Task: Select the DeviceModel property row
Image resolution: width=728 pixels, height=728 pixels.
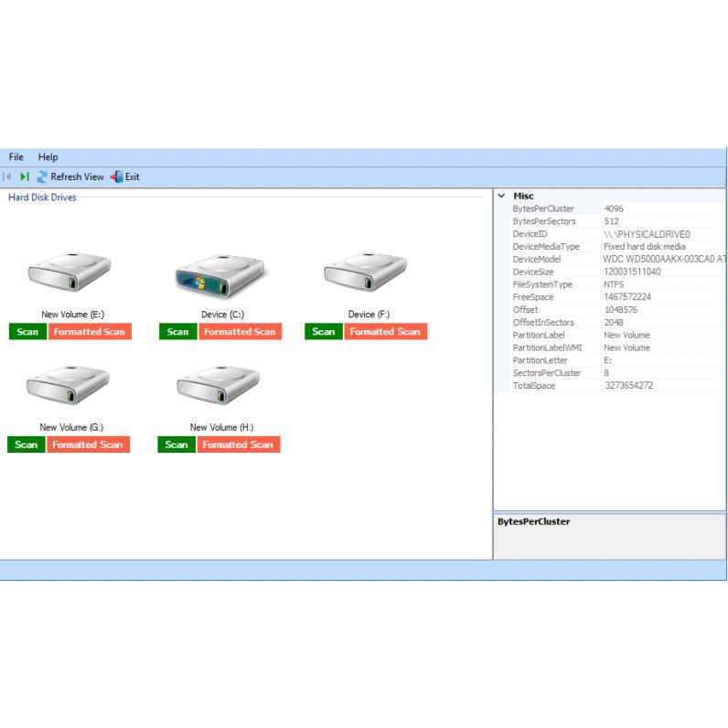Action: coord(549,259)
